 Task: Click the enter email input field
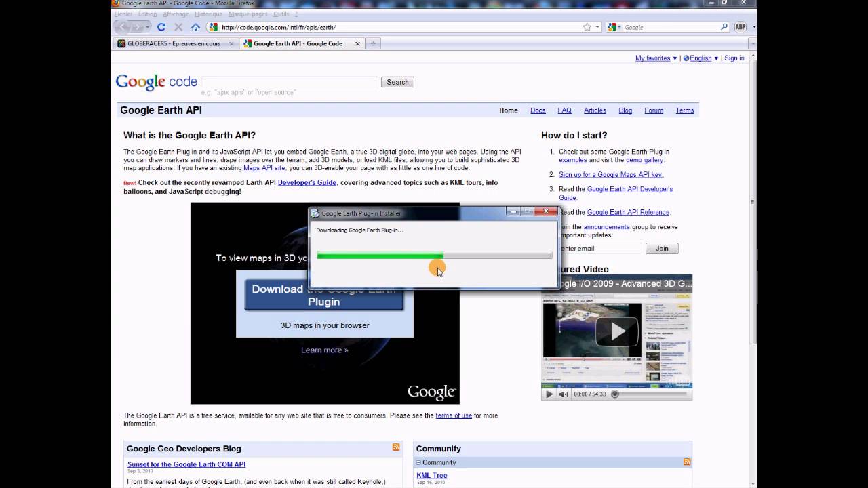(600, 249)
